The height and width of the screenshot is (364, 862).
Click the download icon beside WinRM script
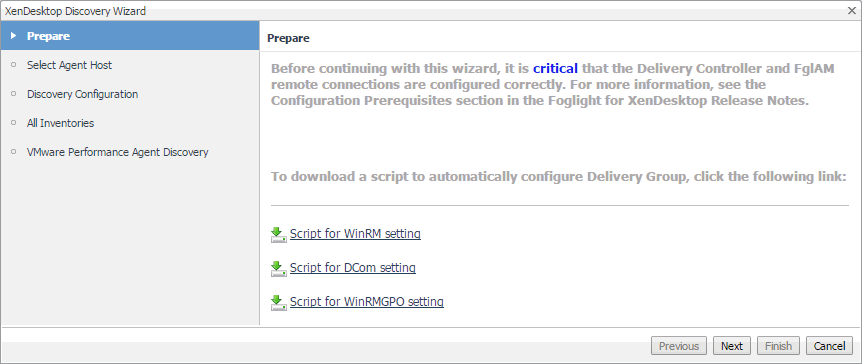279,235
